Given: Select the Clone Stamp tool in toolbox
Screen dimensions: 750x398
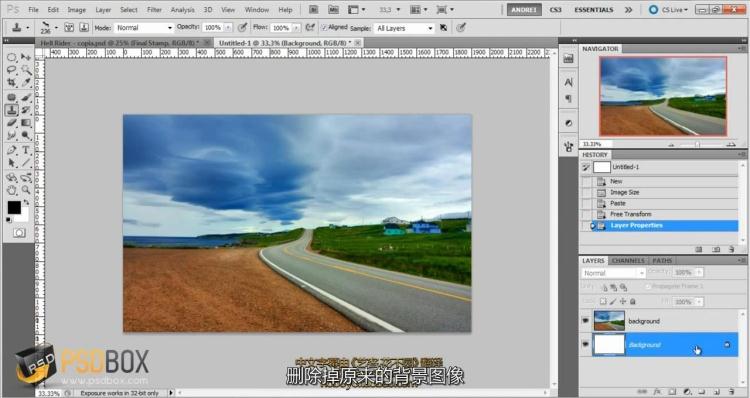Looking at the screenshot, I should (x=12, y=110).
